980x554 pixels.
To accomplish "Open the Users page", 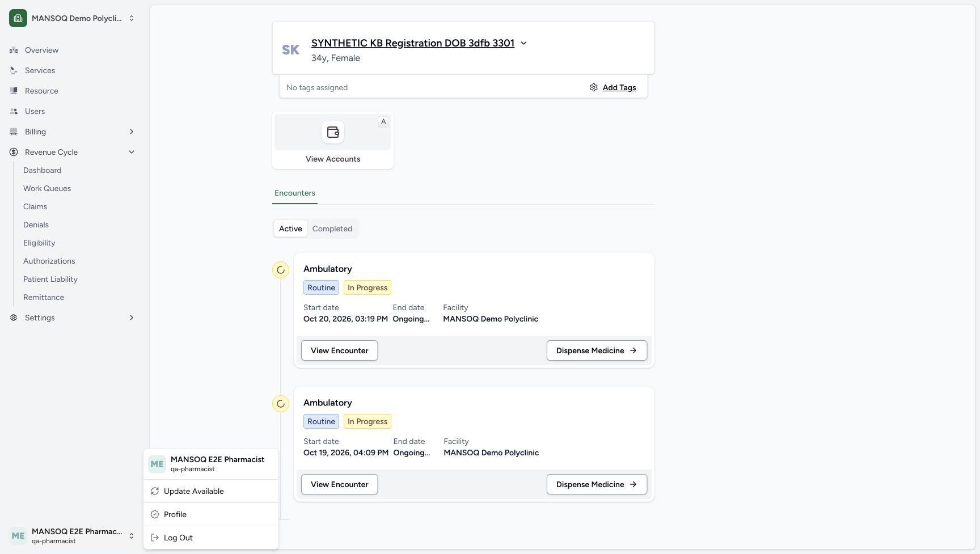I will click(x=72, y=111).
